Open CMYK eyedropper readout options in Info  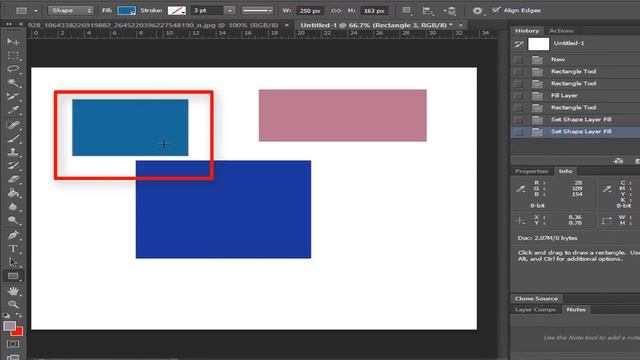pyautogui.click(x=607, y=189)
